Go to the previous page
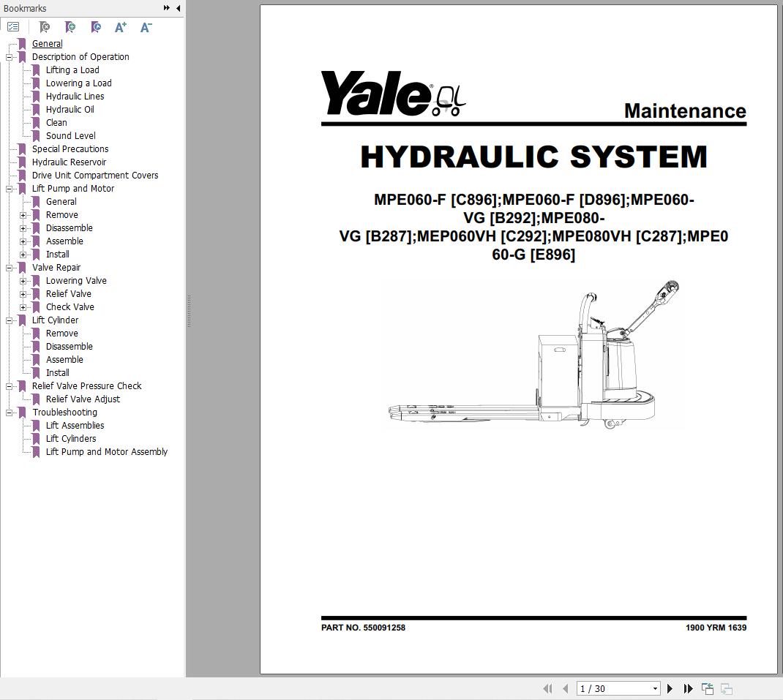Viewport: 783px width, 700px height. point(565,688)
